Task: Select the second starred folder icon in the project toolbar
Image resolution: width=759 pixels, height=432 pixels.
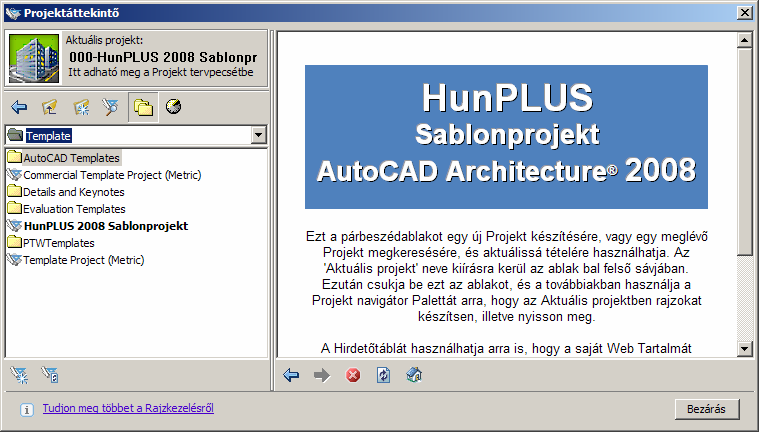Action: coord(81,107)
